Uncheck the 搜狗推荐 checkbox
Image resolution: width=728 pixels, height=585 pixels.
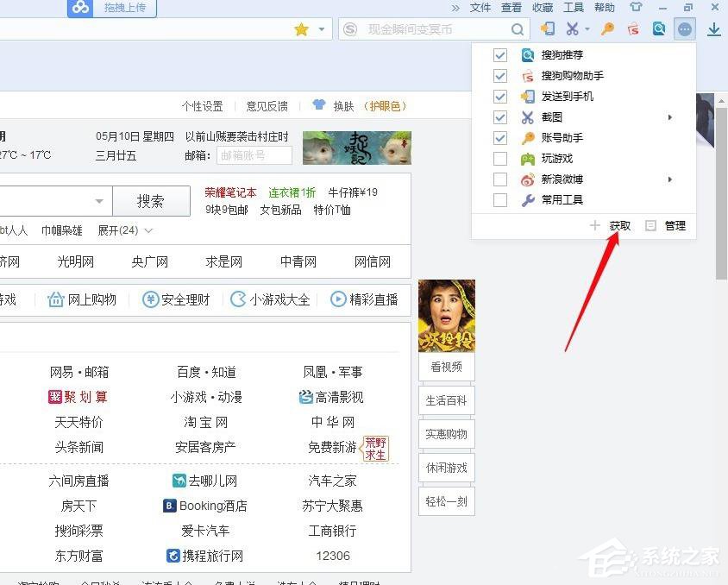pyautogui.click(x=500, y=54)
